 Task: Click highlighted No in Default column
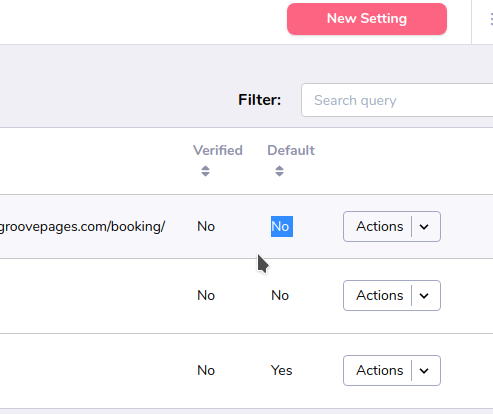pos(282,227)
